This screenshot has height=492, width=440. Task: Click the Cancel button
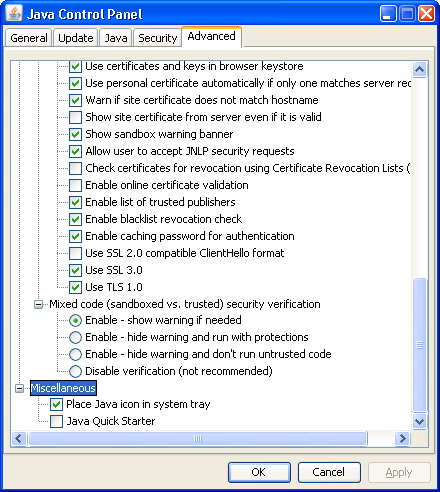(x=329, y=472)
